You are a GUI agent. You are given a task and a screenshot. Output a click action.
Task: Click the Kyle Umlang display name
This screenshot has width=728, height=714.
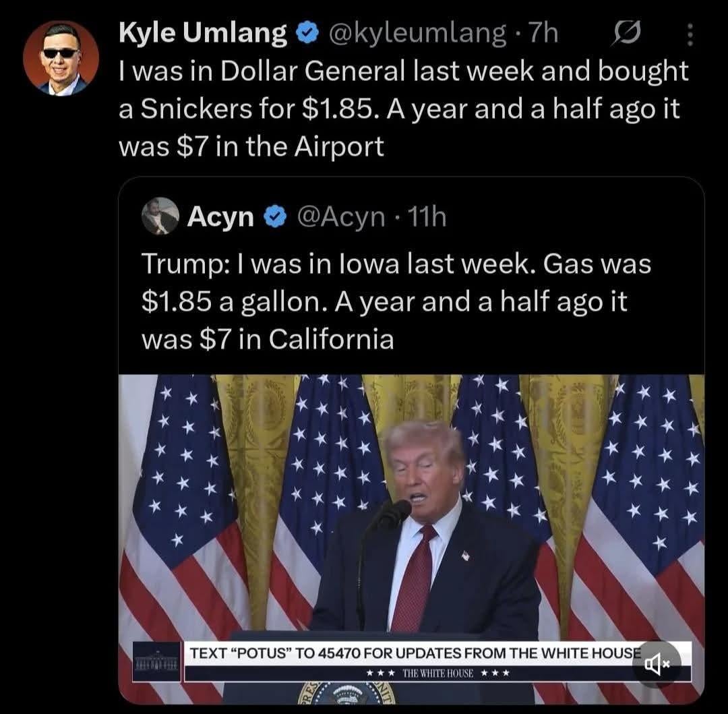pos(203,33)
